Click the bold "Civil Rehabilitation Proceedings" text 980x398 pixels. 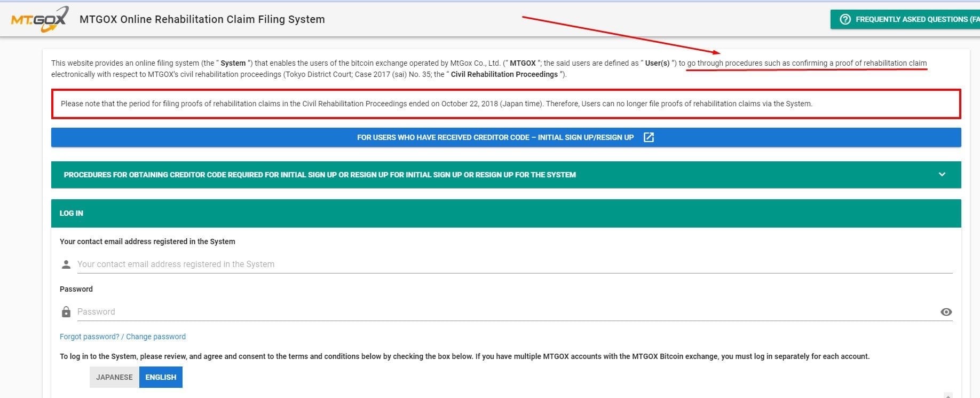click(x=504, y=74)
